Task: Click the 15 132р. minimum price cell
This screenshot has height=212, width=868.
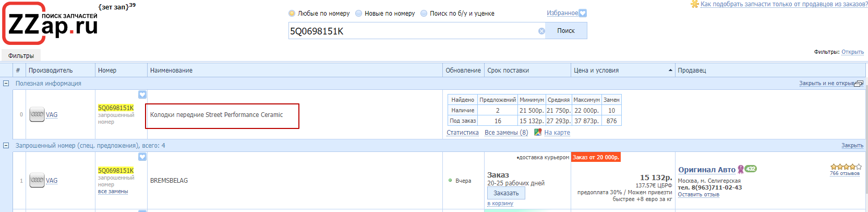Action: (532, 121)
